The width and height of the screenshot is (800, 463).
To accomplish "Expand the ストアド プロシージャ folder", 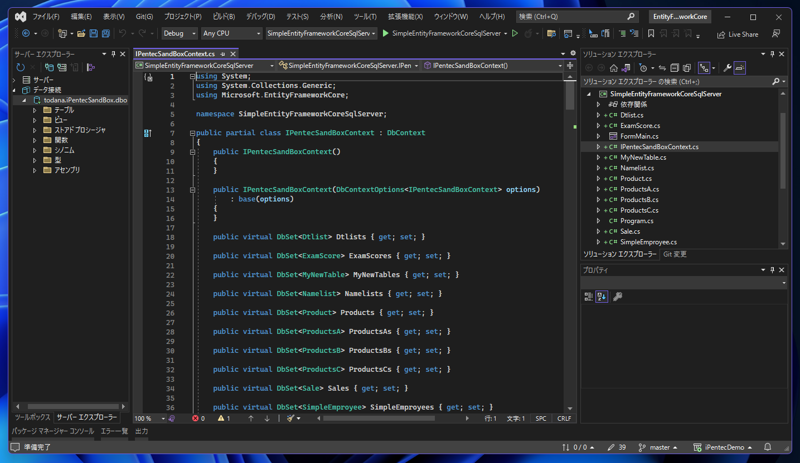I will (35, 130).
